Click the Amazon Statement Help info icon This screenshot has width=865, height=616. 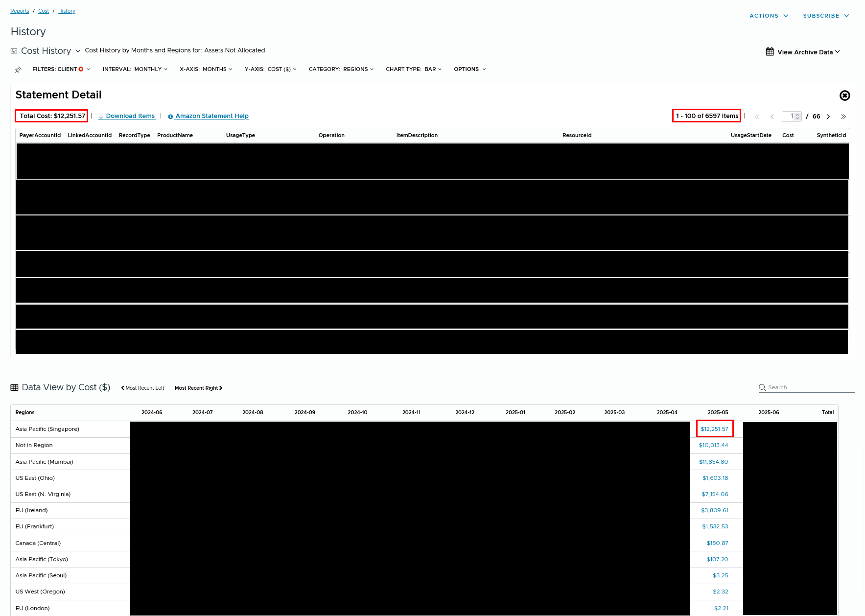pyautogui.click(x=170, y=117)
